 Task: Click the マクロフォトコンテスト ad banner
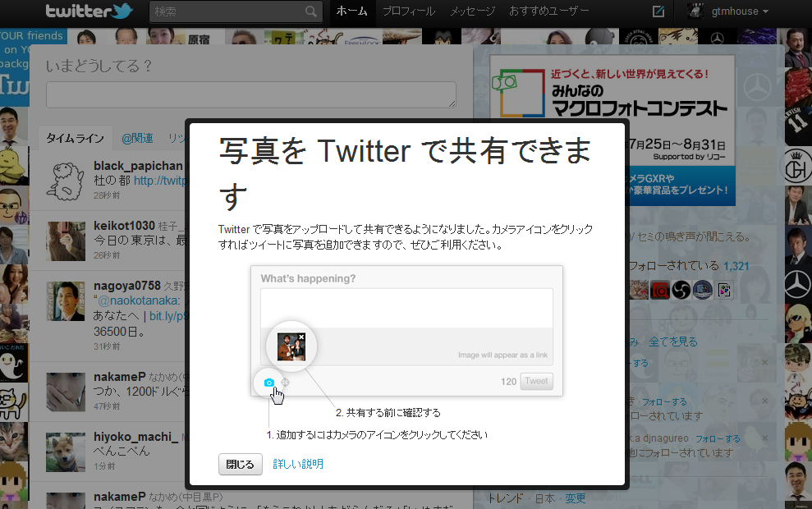[612, 131]
